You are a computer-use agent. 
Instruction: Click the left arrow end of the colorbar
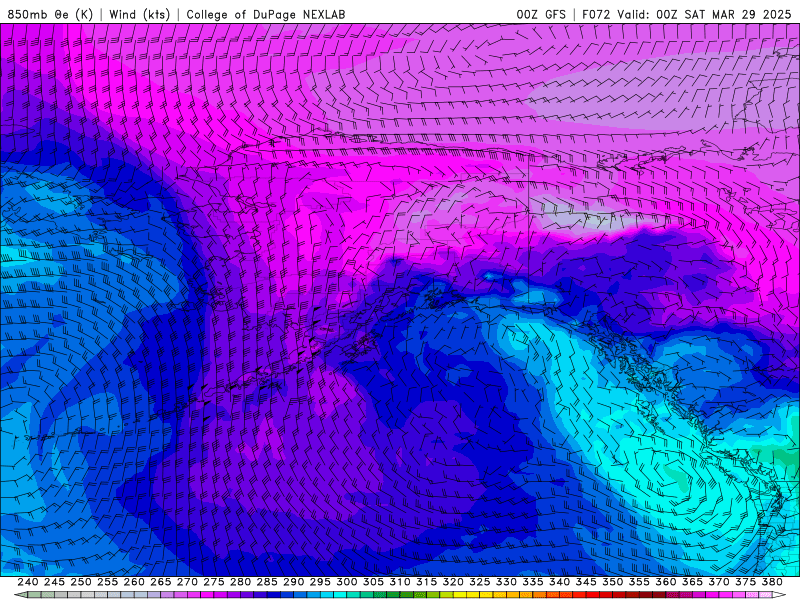[20, 595]
